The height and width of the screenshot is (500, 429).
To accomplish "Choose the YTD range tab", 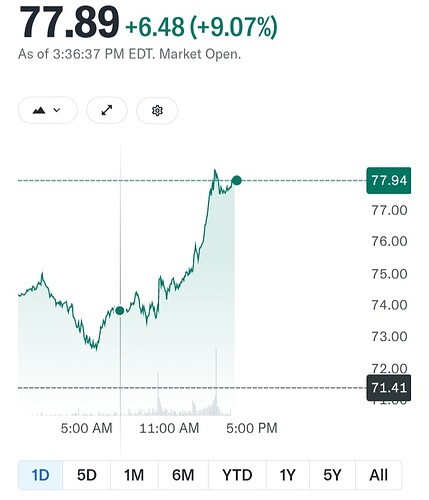I will pos(237,475).
